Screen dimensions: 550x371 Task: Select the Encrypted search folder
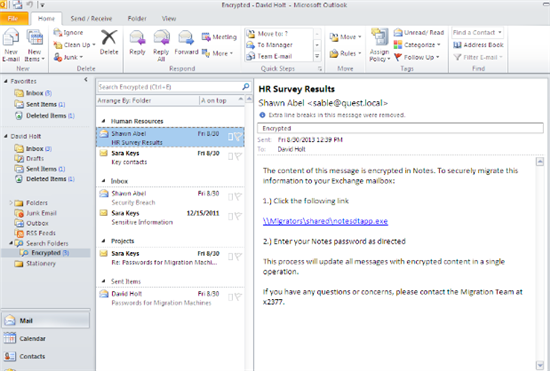coord(45,253)
